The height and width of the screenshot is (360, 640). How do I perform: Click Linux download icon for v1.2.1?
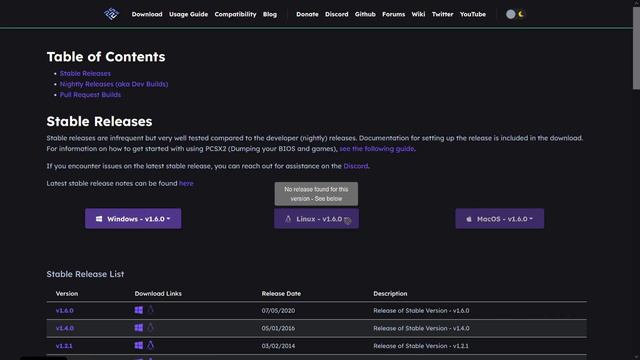(x=151, y=345)
